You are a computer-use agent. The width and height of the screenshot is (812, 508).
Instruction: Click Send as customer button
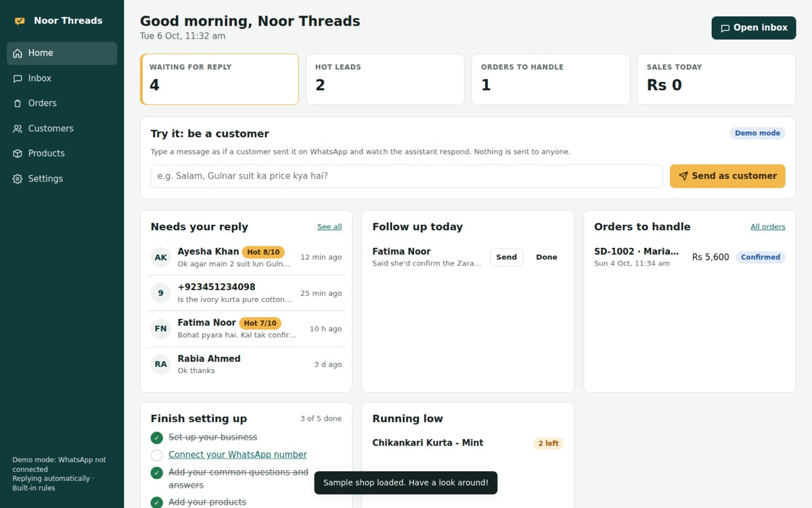(x=727, y=176)
